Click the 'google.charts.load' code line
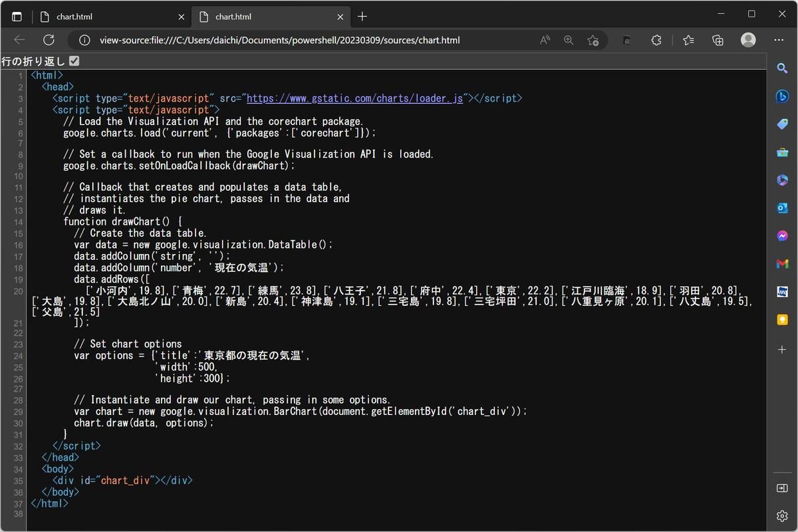Screen dimensions: 798x532 [219, 132]
